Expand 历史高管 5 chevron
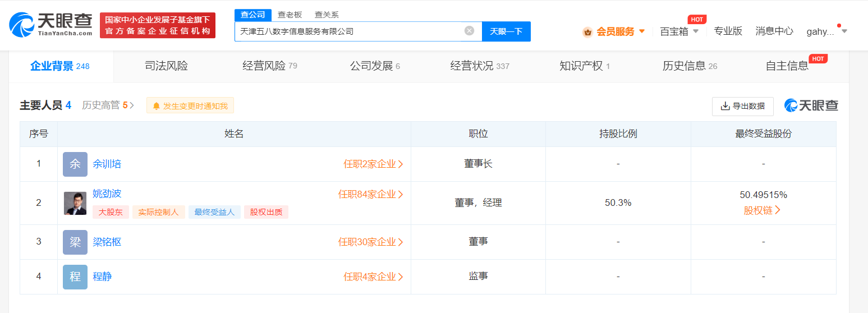The height and width of the screenshot is (313, 868). coord(132,105)
